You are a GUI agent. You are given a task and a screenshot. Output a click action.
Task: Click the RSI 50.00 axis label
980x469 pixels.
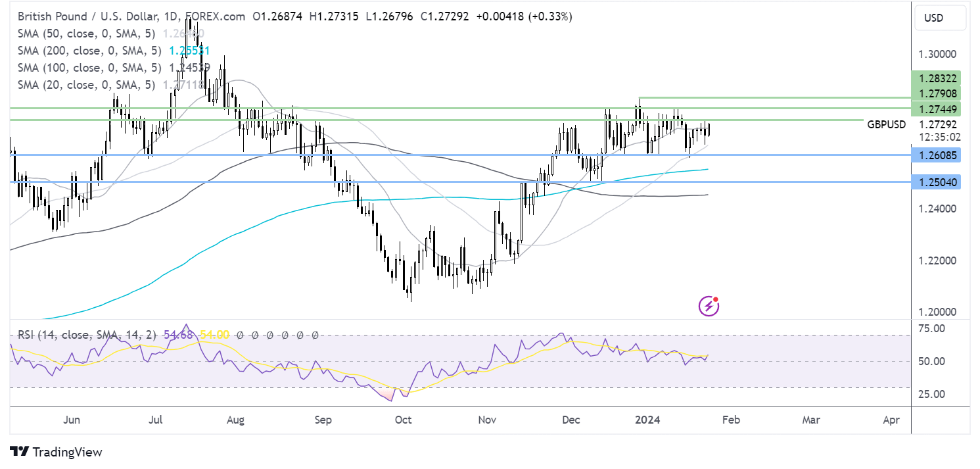931,361
